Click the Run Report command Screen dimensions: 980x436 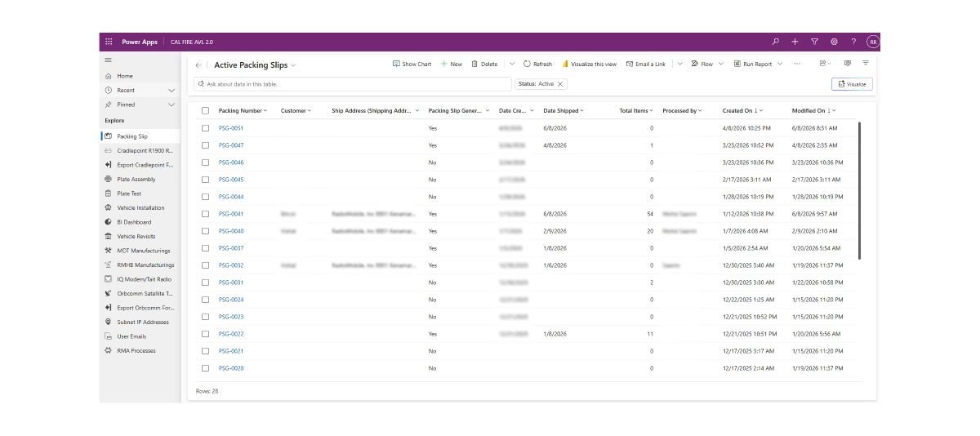(x=752, y=64)
